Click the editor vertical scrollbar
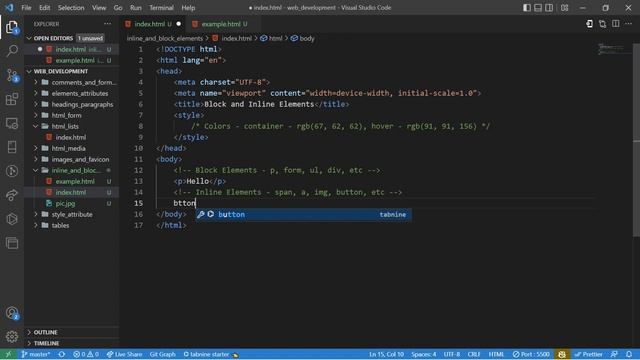 click(x=636, y=139)
